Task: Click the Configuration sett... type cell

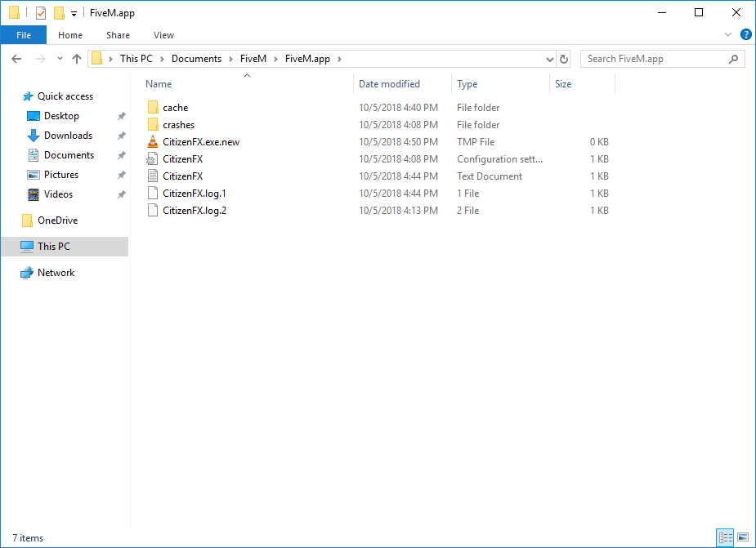Action: point(499,159)
